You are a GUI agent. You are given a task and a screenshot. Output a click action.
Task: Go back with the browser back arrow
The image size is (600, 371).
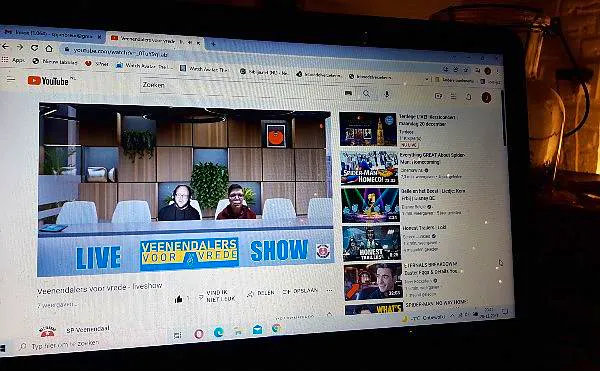tap(5, 47)
